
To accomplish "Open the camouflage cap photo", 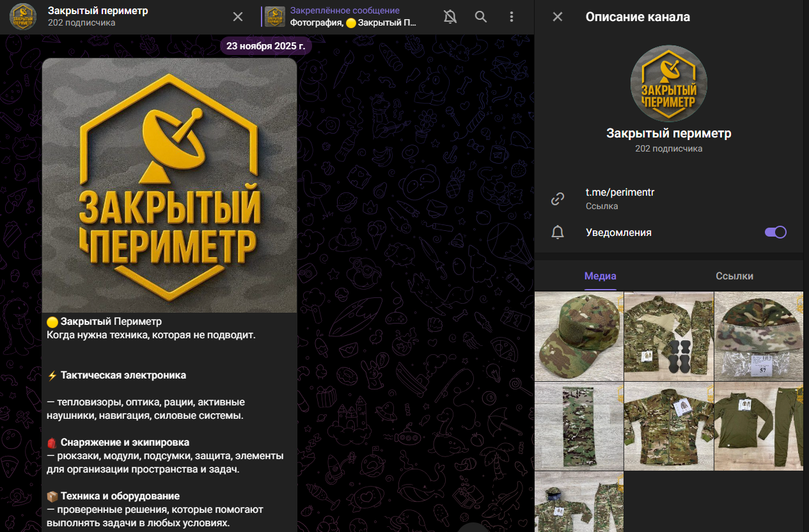I will pyautogui.click(x=579, y=336).
